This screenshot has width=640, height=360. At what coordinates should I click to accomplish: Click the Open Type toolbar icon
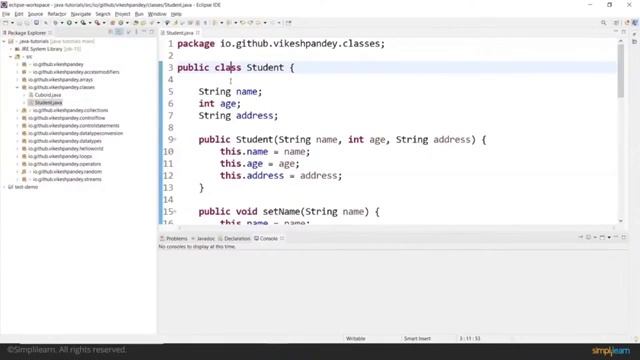(136, 23)
